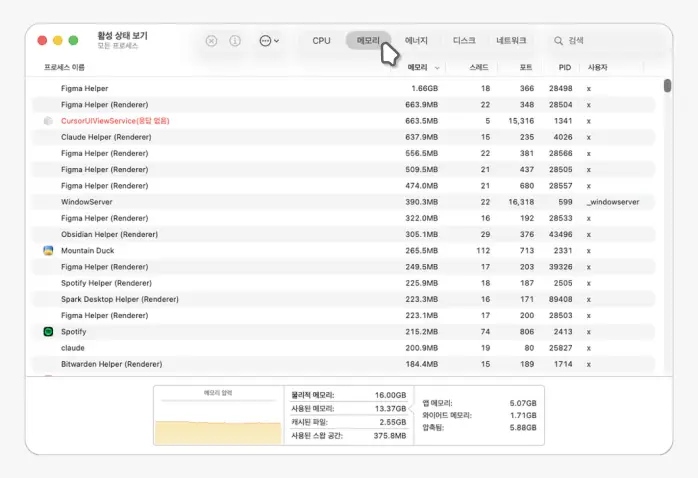The image size is (698, 478).
Task: Click the CursorUIViewService app icon
Action: tap(48, 121)
